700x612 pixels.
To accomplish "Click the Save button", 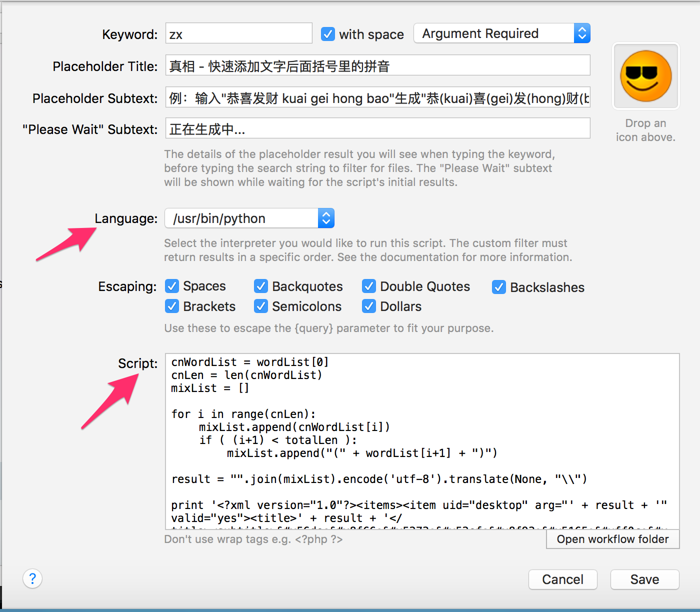I will pos(644,579).
